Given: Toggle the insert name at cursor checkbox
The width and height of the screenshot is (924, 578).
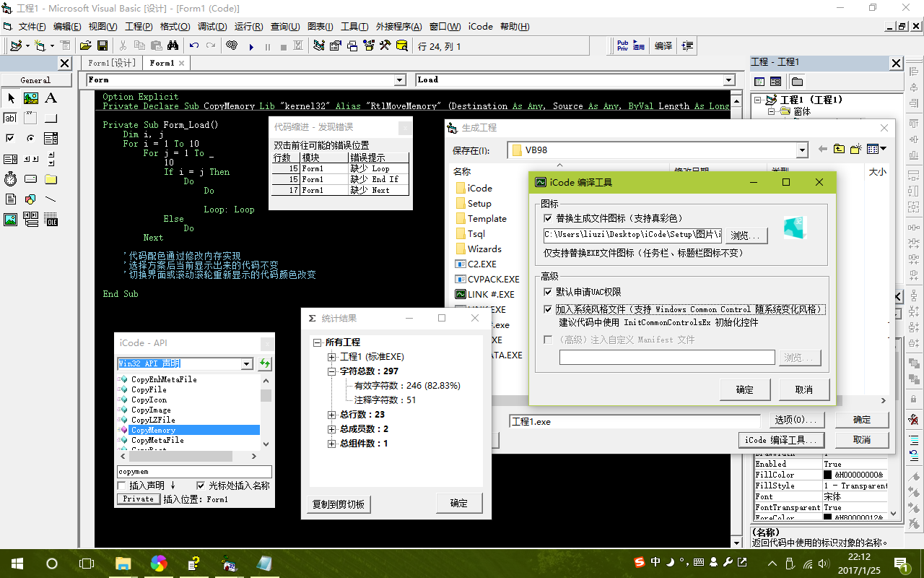Looking at the screenshot, I should [x=201, y=486].
